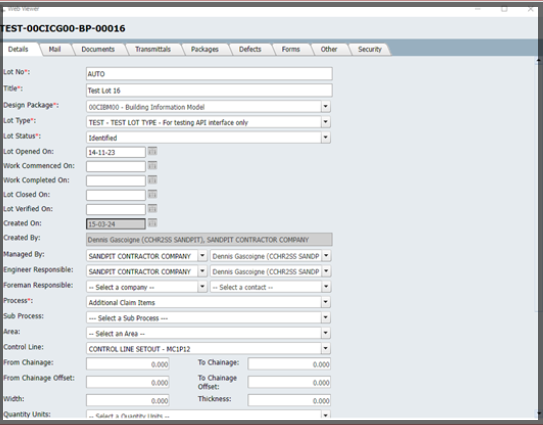The width and height of the screenshot is (543, 425).
Task: Open the Packages tab
Action: click(x=205, y=49)
